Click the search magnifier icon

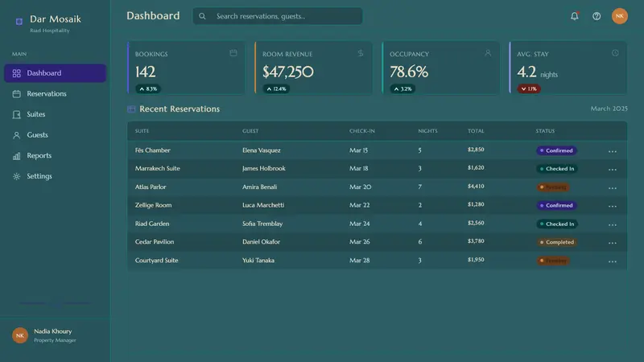tap(202, 16)
